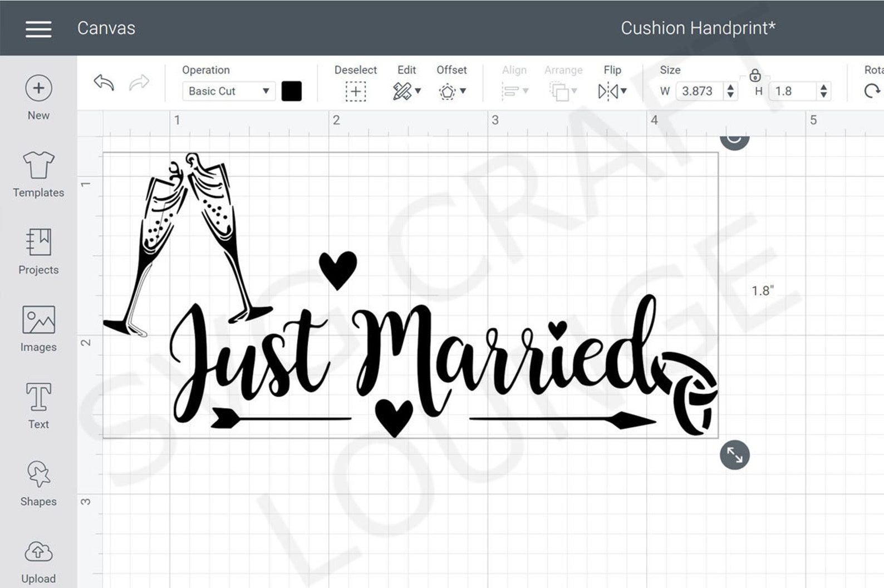Image resolution: width=884 pixels, height=588 pixels.
Task: Toggle the size aspect ratio lock
Action: [755, 75]
